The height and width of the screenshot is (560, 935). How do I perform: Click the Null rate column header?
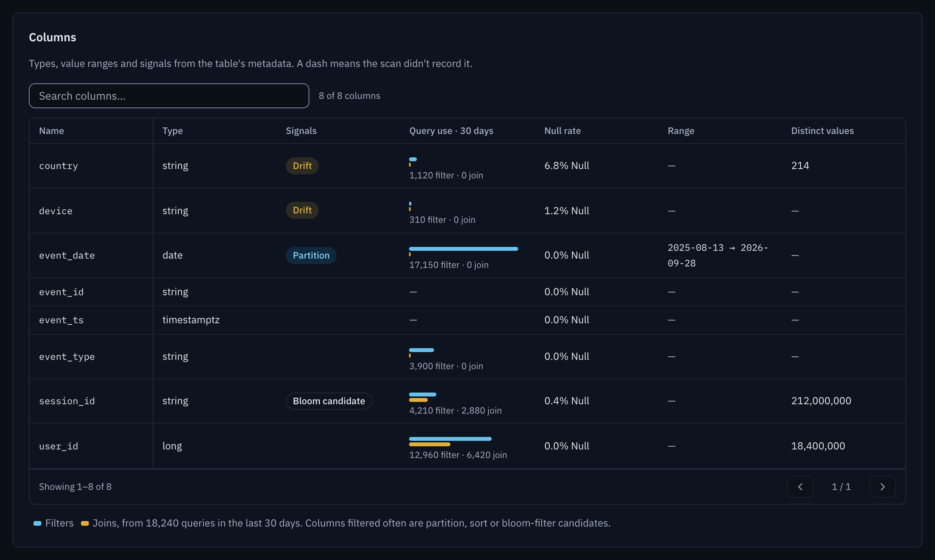[563, 131]
